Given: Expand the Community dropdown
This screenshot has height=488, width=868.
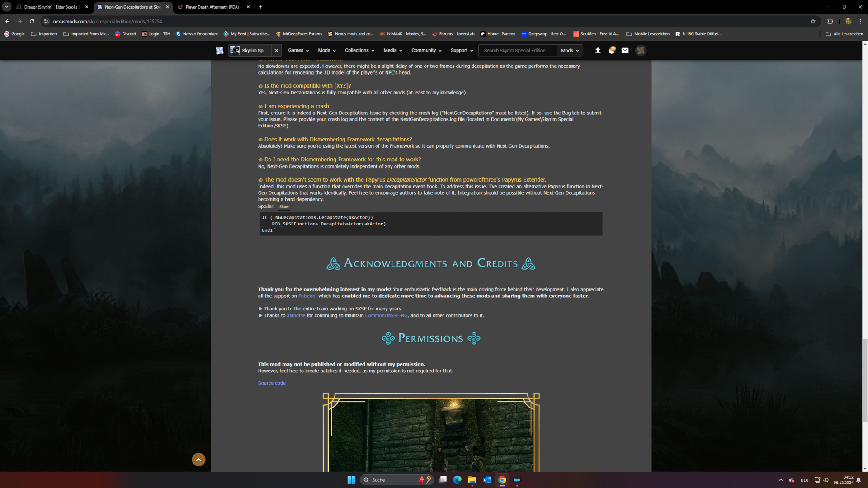Looking at the screenshot, I should coord(425,50).
